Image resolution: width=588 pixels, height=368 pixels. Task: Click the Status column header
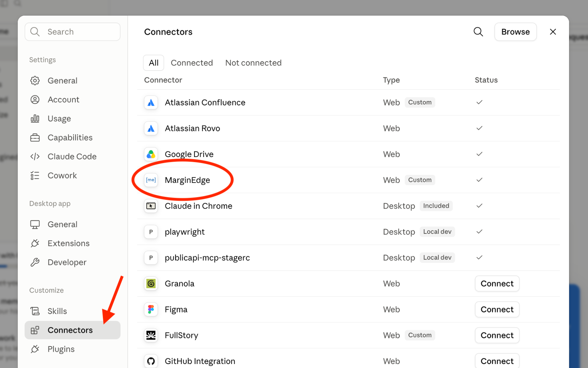(x=486, y=80)
